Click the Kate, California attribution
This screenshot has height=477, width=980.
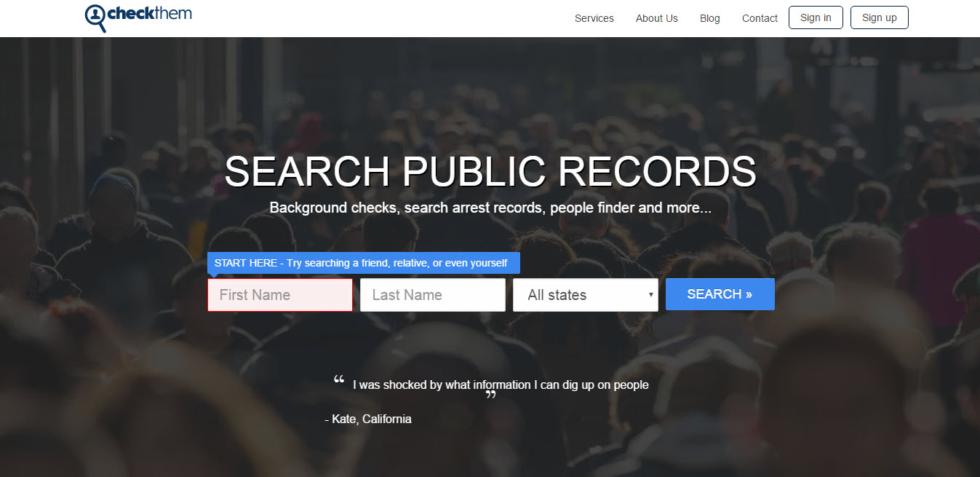click(x=368, y=419)
